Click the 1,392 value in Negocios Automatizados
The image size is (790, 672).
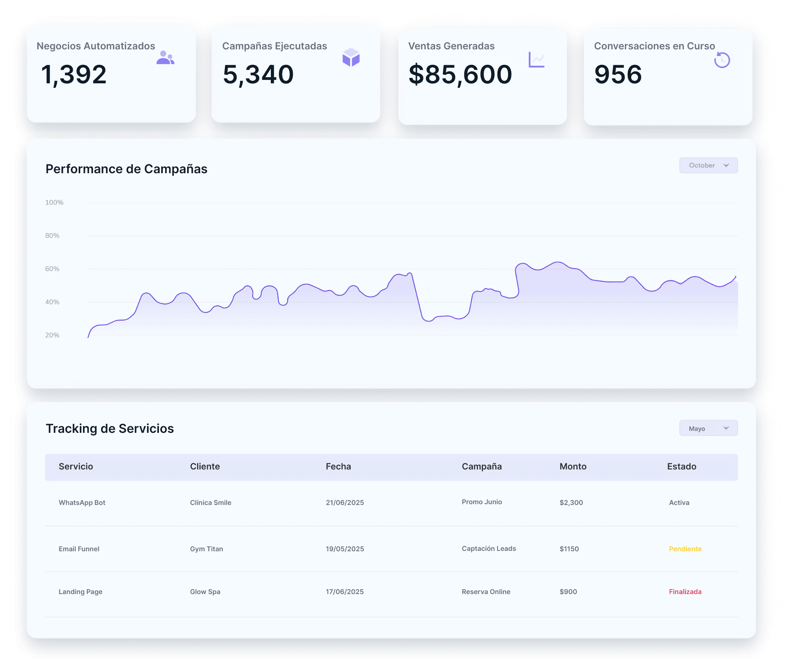pos(74,75)
